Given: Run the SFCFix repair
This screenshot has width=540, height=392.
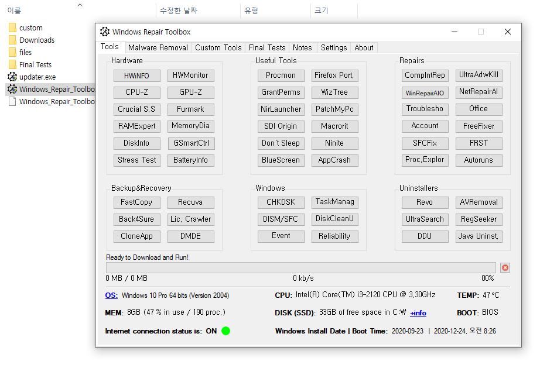Looking at the screenshot, I should [425, 143].
